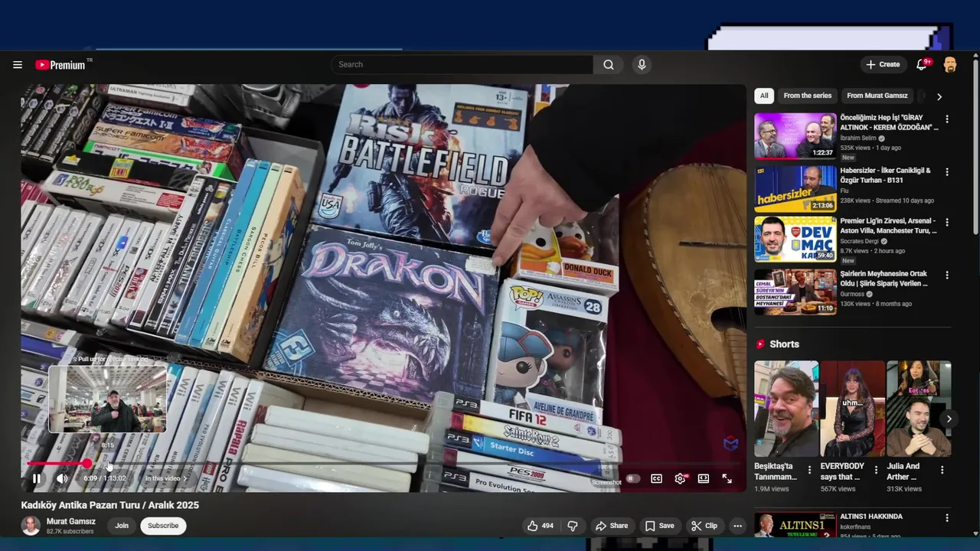This screenshot has width=980, height=551.
Task: Open the 'EVERYBODY says that' Short
Action: [x=852, y=409]
